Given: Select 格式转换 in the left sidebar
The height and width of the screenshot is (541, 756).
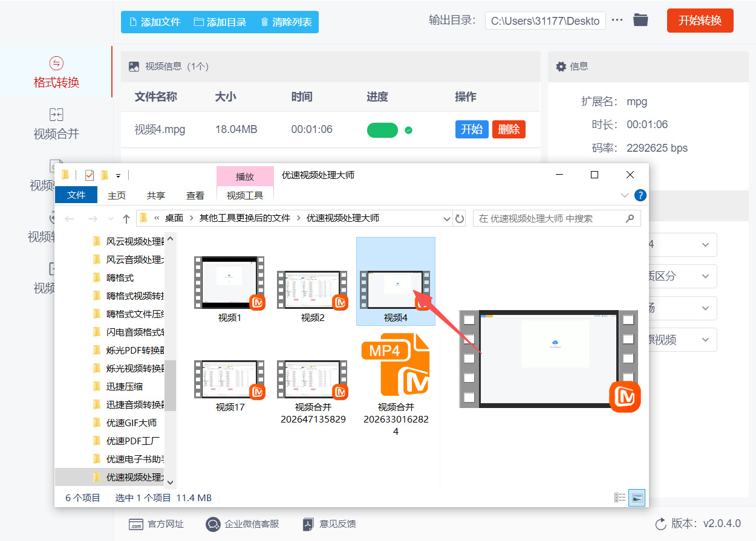Looking at the screenshot, I should click(56, 72).
